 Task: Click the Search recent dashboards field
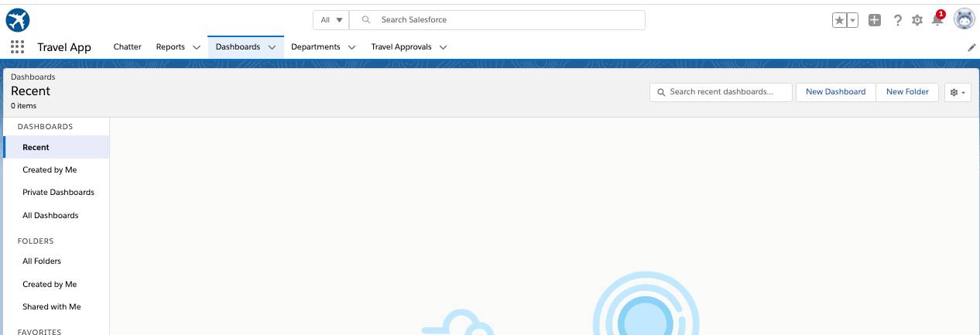click(721, 92)
